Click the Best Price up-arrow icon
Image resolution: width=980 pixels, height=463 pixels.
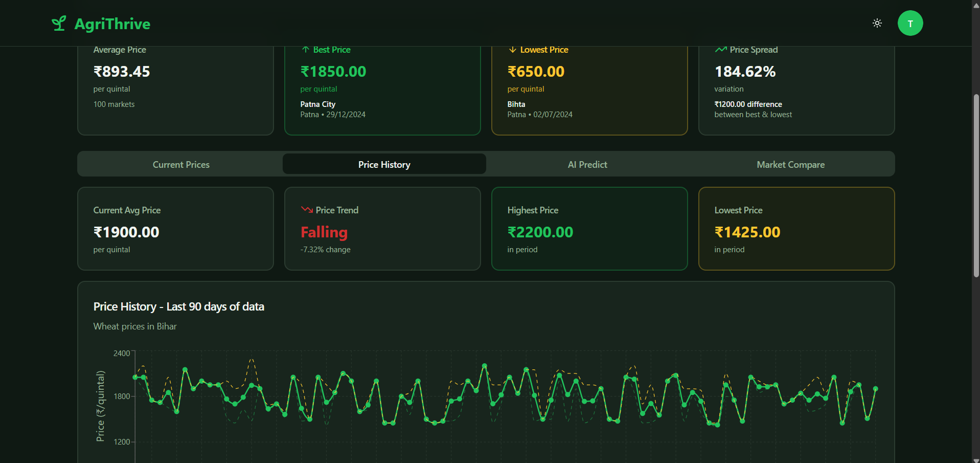coord(305,50)
